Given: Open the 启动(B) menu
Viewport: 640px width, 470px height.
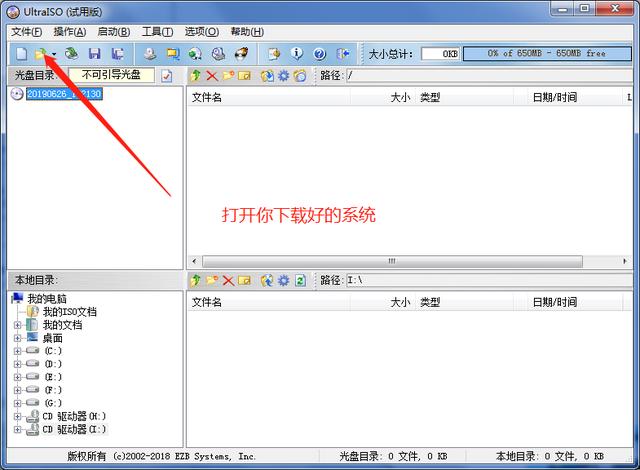Looking at the screenshot, I should pyautogui.click(x=114, y=32).
